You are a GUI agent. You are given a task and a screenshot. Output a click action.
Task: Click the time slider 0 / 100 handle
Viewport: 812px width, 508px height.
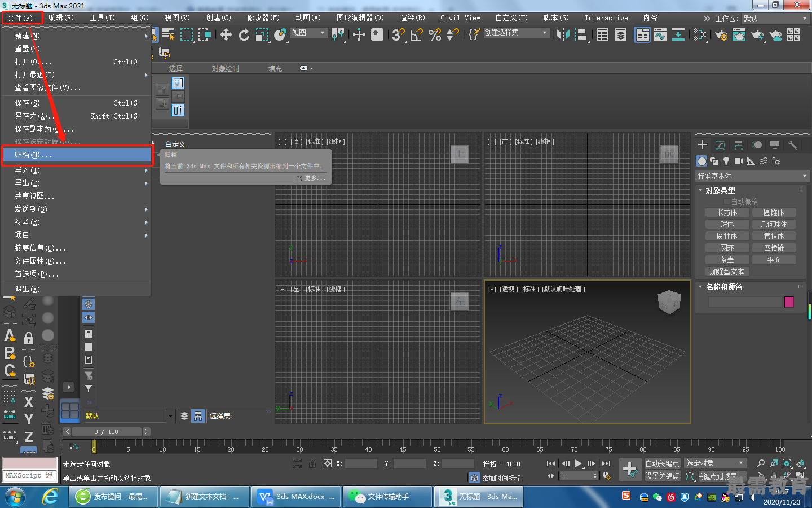(107, 432)
